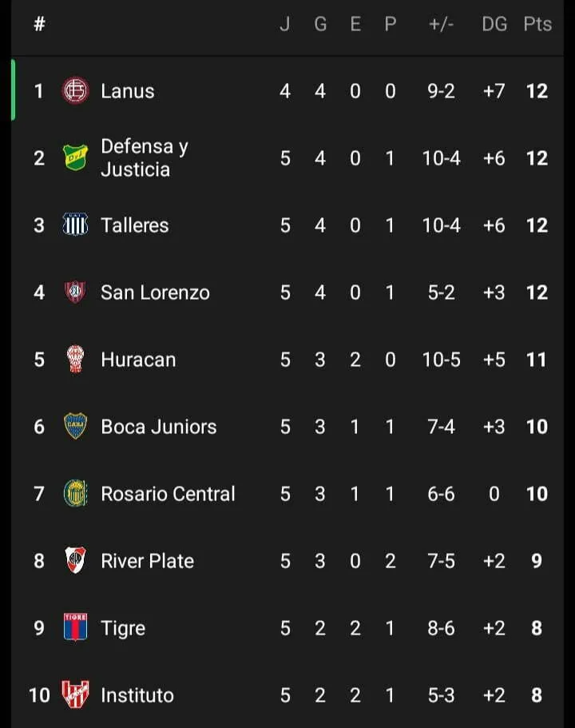Click the San Lorenzo club crest

[x=75, y=292]
